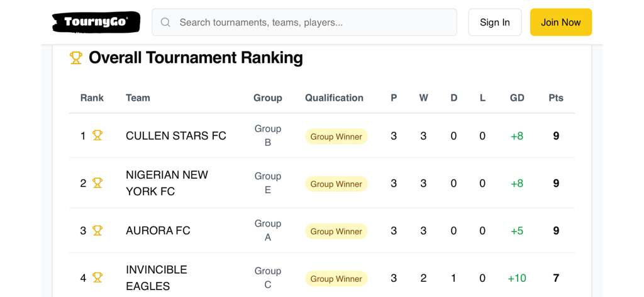Screen dimensions: 644x297
Task: Open the NIGERIAN NEW YORK FC team
Action: [x=167, y=183]
